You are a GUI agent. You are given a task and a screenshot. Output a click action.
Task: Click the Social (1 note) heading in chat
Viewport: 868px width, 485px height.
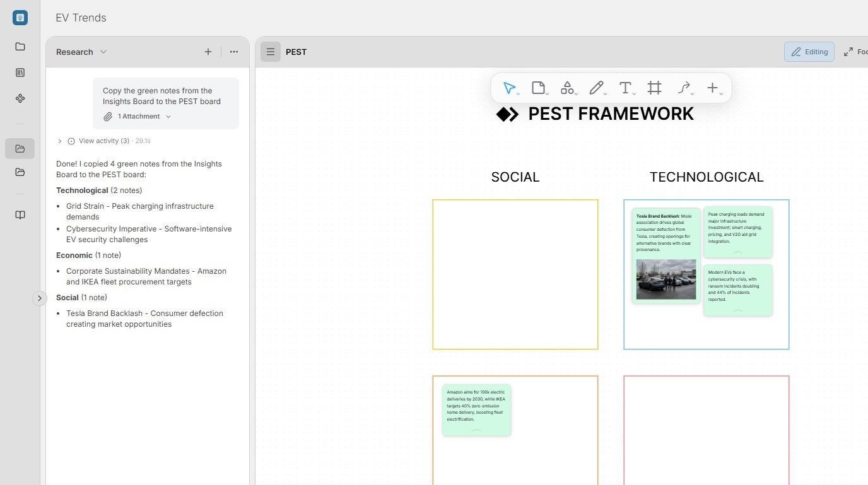(81, 298)
